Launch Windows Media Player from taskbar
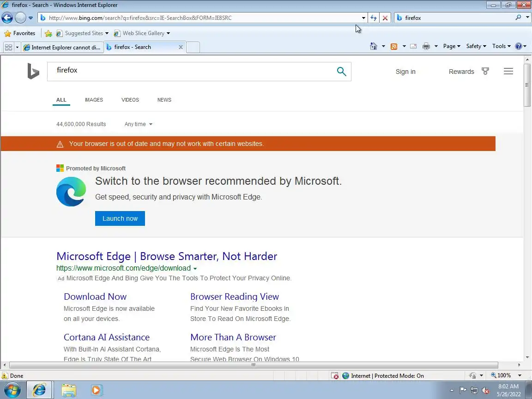This screenshot has height=399, width=532. 97,390
